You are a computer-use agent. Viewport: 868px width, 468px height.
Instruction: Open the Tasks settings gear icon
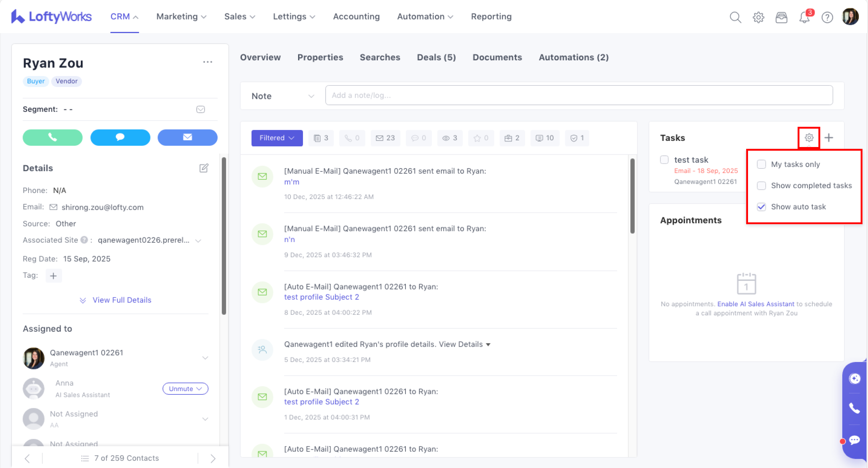[809, 138]
